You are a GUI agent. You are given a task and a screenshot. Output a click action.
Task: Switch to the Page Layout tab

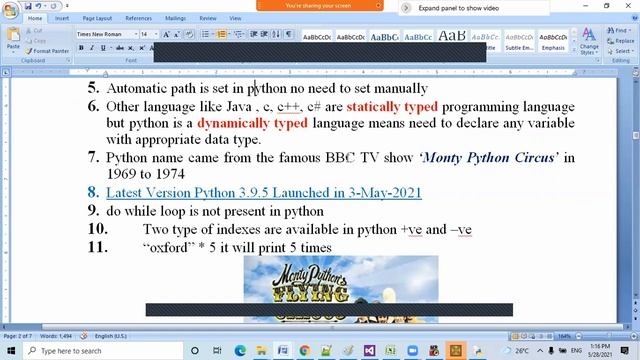pyautogui.click(x=97, y=18)
